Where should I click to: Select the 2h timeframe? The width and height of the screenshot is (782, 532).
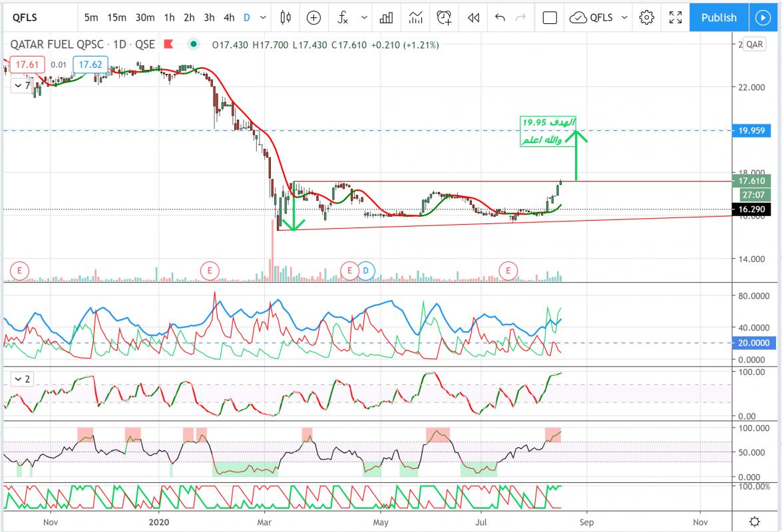click(189, 17)
